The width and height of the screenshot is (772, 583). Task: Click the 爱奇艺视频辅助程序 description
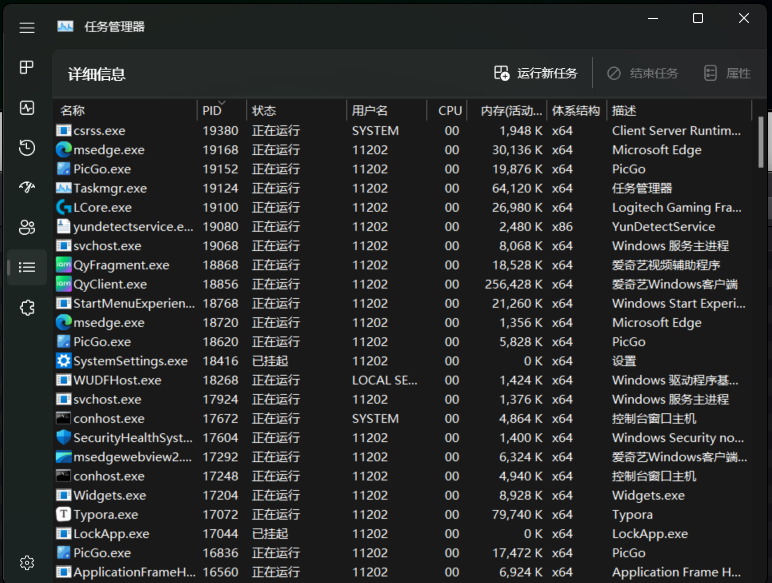[x=666, y=265]
